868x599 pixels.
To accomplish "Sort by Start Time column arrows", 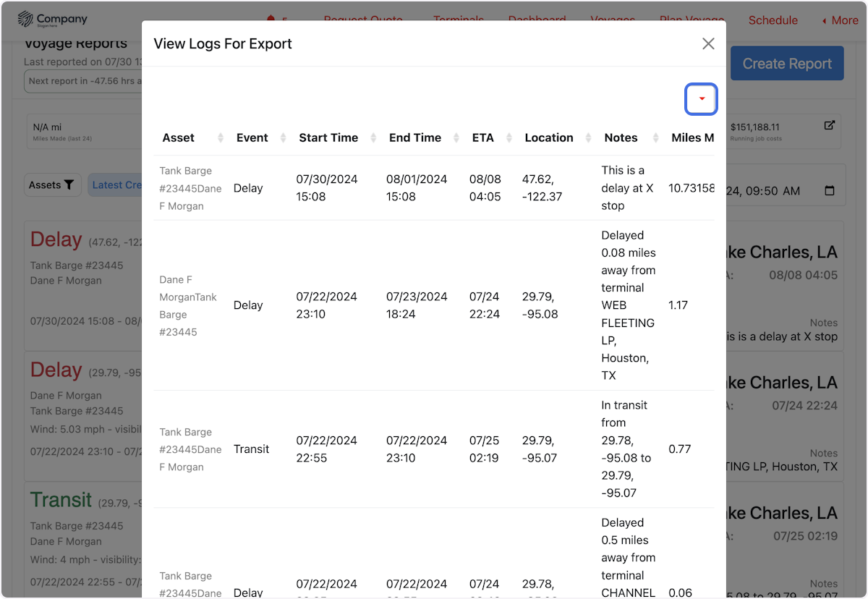I will coord(373,137).
